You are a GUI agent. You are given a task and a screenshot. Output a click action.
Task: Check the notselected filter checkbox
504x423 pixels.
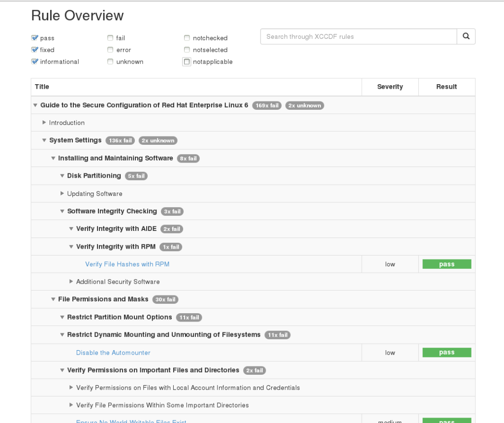point(187,50)
